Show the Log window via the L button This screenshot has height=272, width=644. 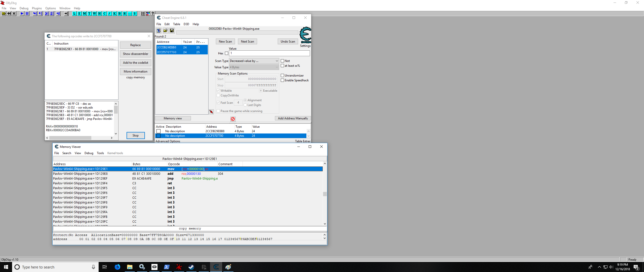pyautogui.click(x=74, y=14)
